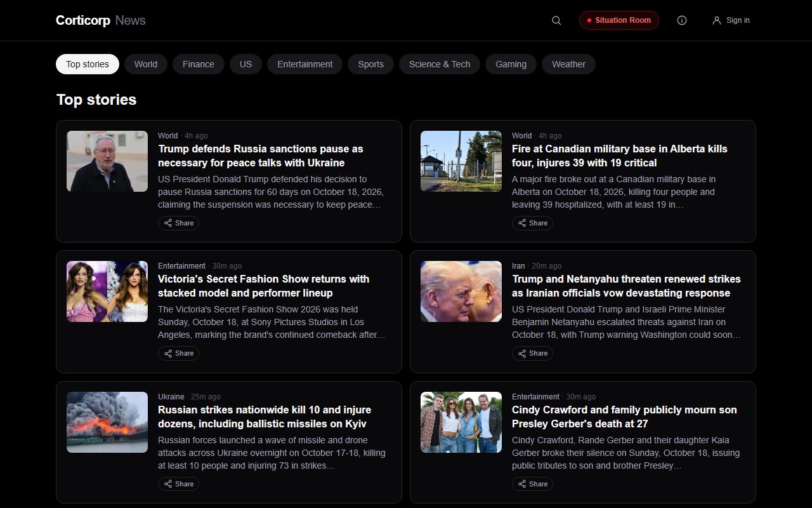Switch to the Entertainment category tab
Screen dimensions: 812x508
click(x=305, y=64)
